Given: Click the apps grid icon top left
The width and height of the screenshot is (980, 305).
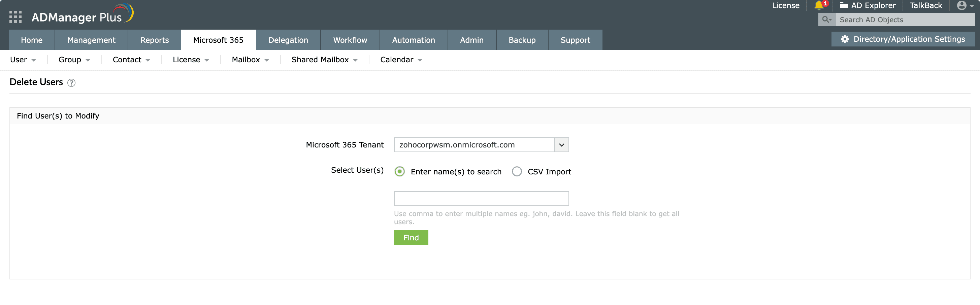Looking at the screenshot, I should 15,17.
